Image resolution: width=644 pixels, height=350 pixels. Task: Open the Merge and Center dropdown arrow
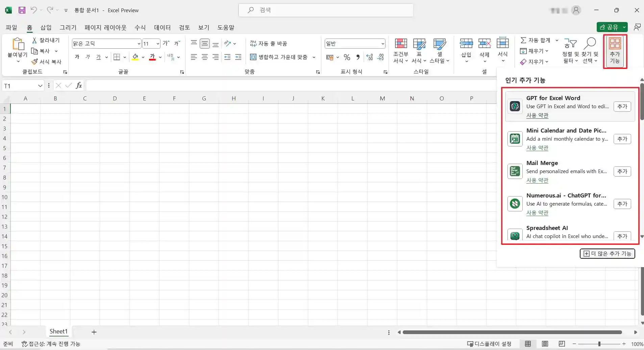click(314, 57)
